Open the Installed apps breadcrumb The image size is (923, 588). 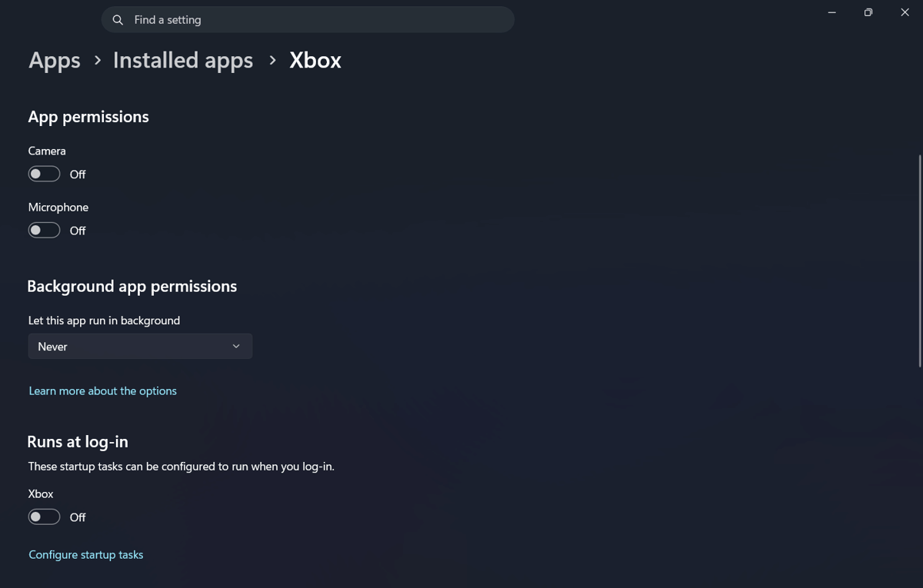[182, 60]
